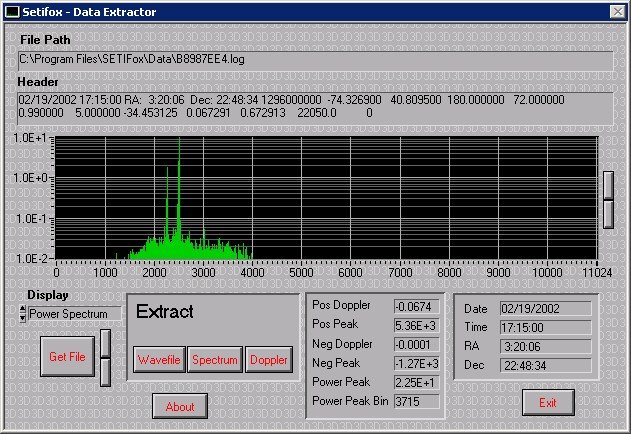Click the Dec field showing 22:48:34
Screen dimensions: 631x434
[546, 366]
